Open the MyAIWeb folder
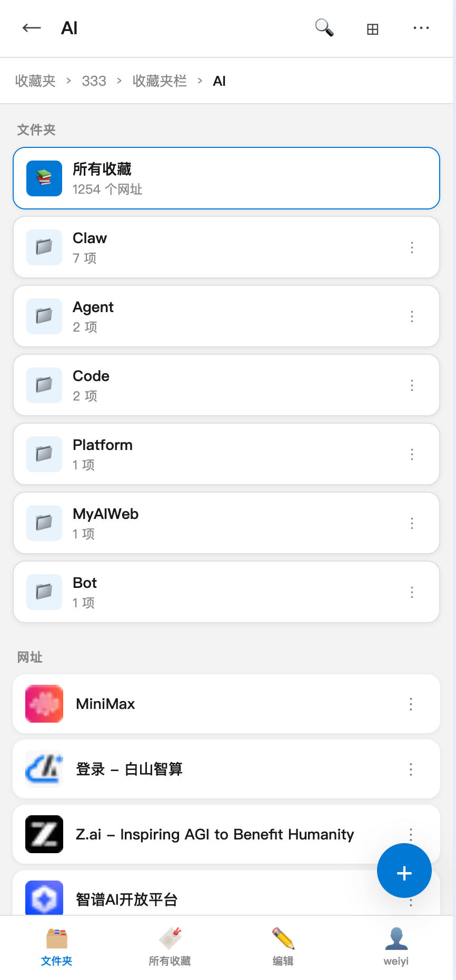Viewport: 456px width, 980px height. pos(211,523)
